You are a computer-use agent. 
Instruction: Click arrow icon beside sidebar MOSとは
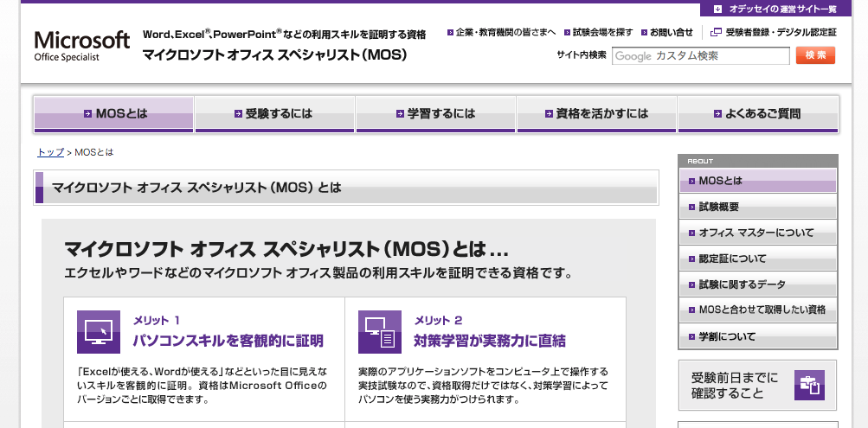pyautogui.click(x=691, y=182)
